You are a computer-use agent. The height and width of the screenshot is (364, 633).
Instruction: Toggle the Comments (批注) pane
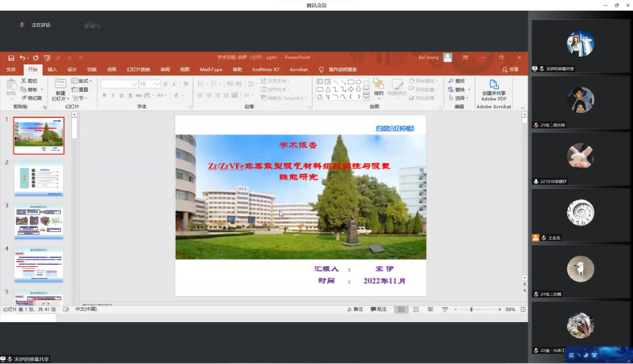click(379, 309)
